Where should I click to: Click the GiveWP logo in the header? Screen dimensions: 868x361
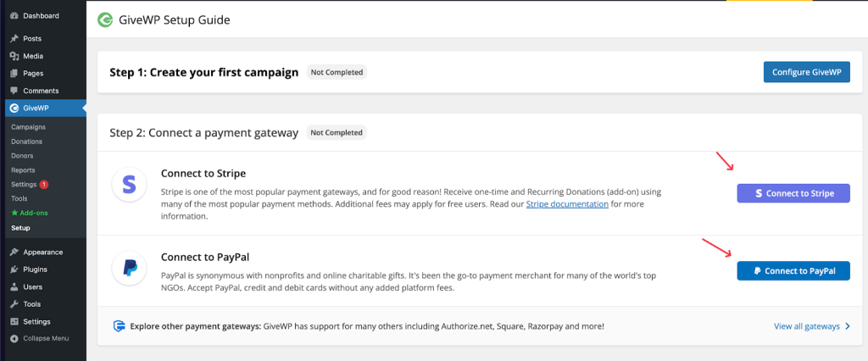105,19
